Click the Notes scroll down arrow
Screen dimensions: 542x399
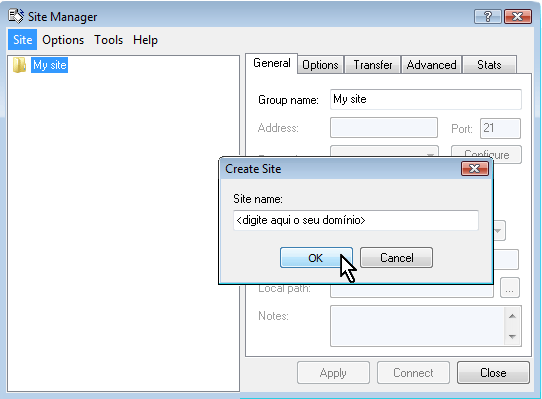coord(513,336)
